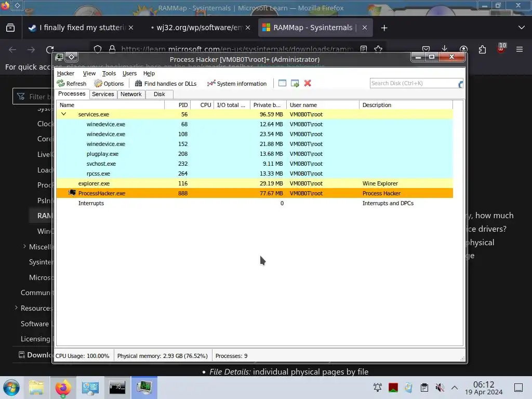Image resolution: width=532 pixels, height=399 pixels.
Task: Sort by PID column header
Action: point(178,105)
